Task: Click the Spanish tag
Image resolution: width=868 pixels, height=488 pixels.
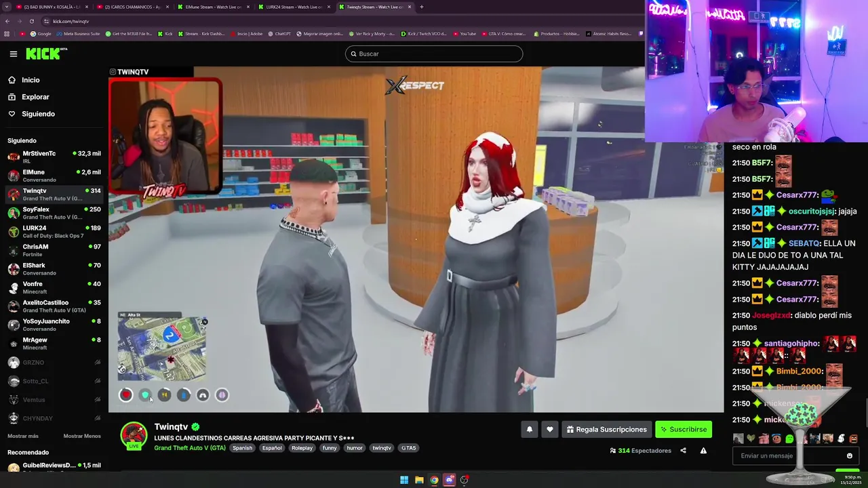Action: tap(242, 448)
